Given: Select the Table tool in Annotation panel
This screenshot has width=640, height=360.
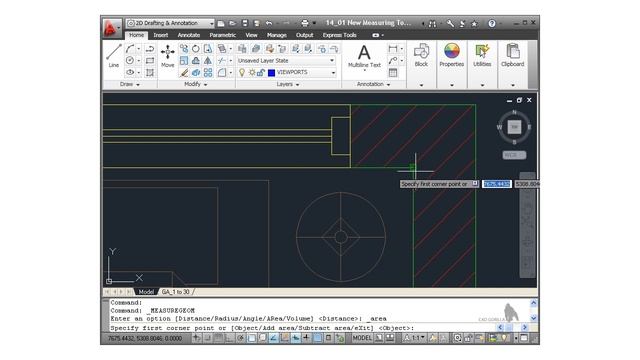Looking at the screenshot, I should click(x=393, y=73).
